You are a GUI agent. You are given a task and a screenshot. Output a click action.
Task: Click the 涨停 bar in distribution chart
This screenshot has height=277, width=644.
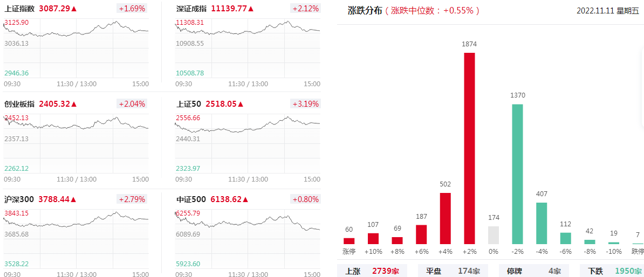(x=349, y=241)
